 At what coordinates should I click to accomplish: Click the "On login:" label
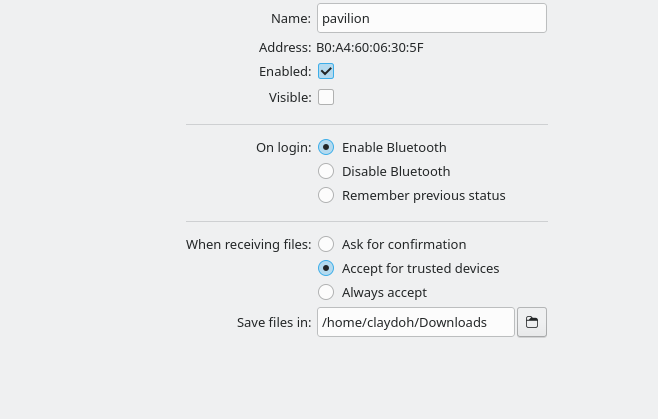click(x=283, y=147)
